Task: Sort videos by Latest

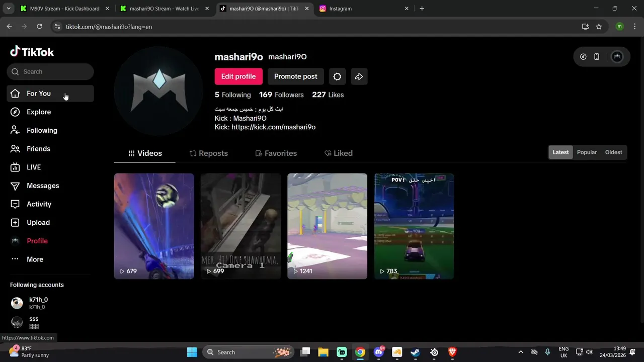Action: click(560, 152)
